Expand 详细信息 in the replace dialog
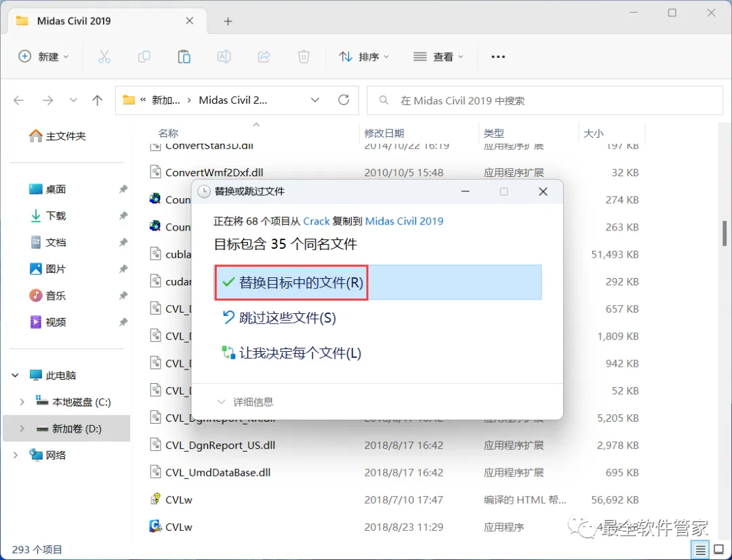This screenshot has width=732, height=560. (x=245, y=402)
